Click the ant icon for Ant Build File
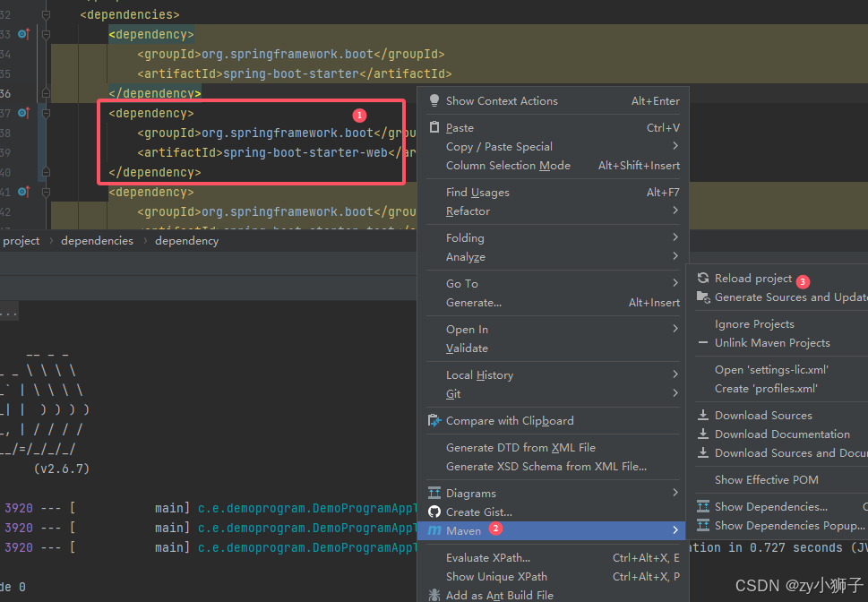 coord(434,595)
